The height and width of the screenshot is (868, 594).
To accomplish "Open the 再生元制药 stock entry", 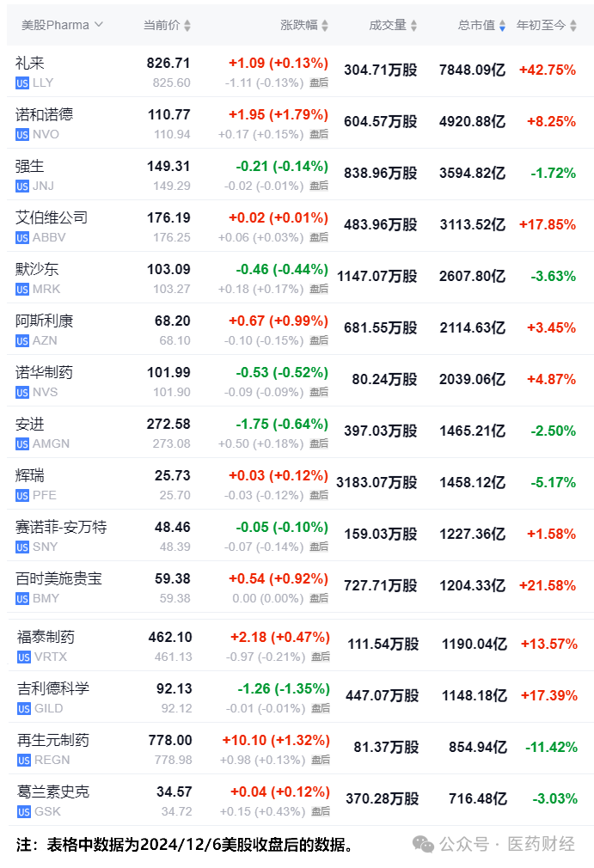I will 53,740.
